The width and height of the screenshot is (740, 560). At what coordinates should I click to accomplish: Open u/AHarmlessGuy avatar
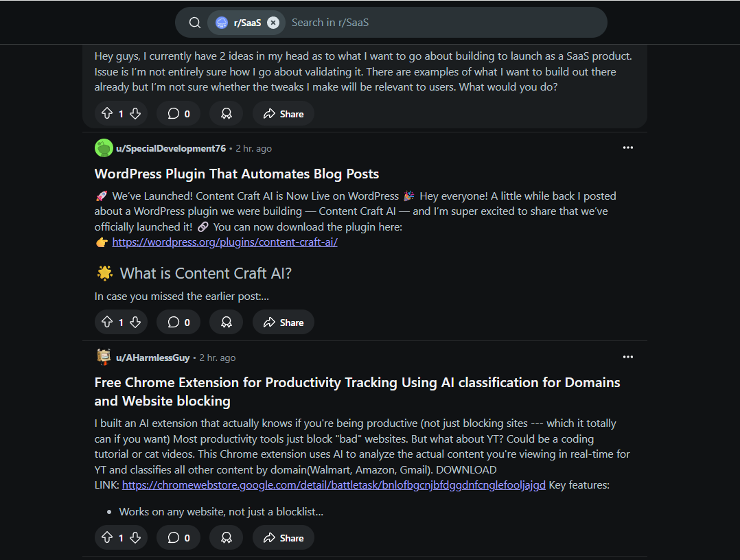coord(104,357)
